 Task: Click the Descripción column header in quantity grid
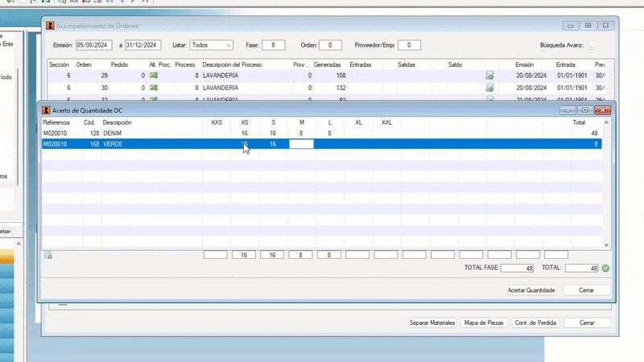pos(117,122)
